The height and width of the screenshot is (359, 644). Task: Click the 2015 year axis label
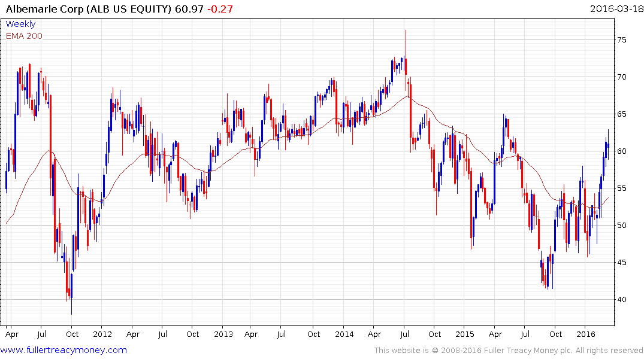pyautogui.click(x=464, y=334)
